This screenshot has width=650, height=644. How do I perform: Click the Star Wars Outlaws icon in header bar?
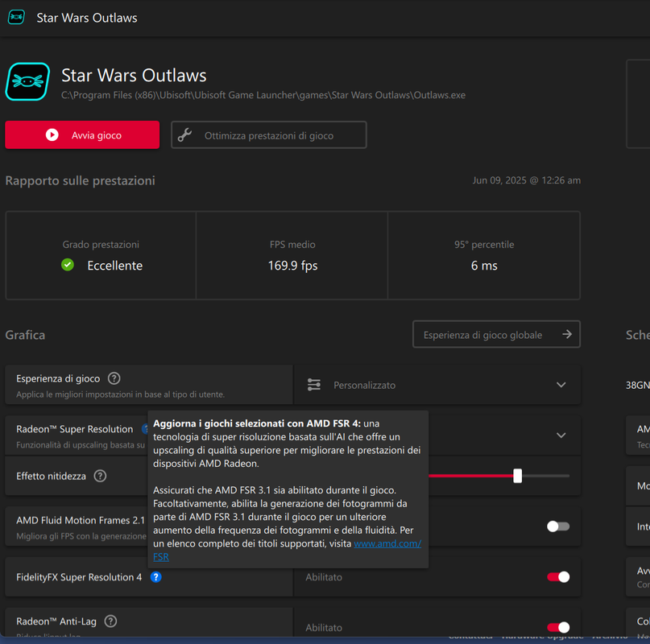(x=16, y=17)
